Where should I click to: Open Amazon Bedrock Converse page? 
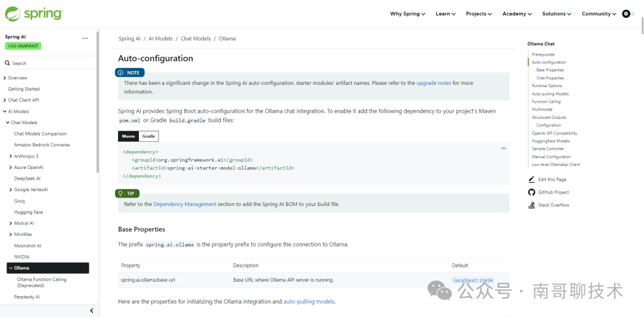pos(42,144)
